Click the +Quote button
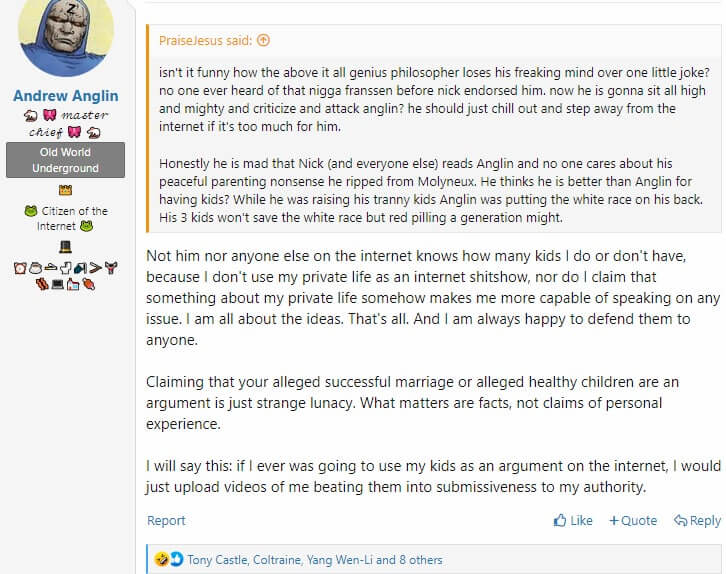The image size is (726, 574). (633, 521)
